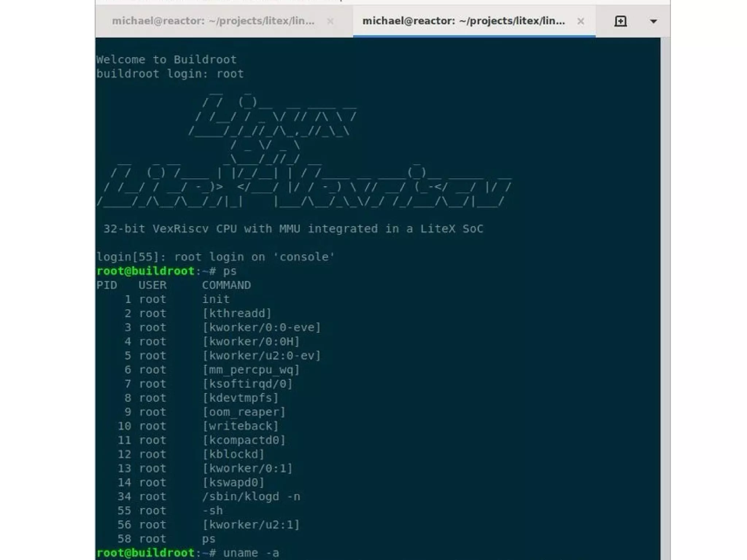Open a new terminal tab icon
Viewport: 747px width, 560px height.
[620, 21]
